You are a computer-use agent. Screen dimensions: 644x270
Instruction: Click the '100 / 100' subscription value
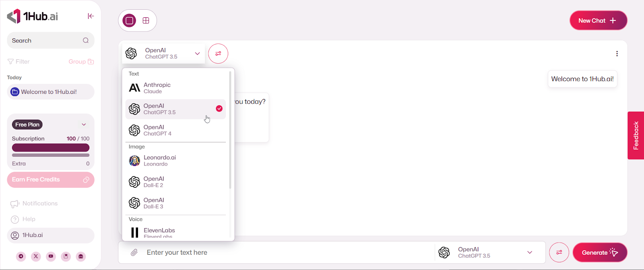tap(78, 139)
